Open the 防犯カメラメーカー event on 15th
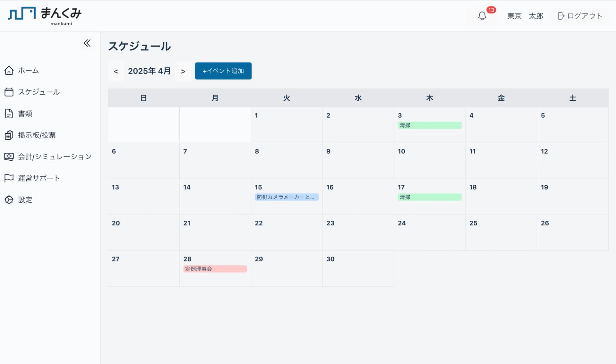Viewport: 616px width, 364px height. pyautogui.click(x=286, y=197)
